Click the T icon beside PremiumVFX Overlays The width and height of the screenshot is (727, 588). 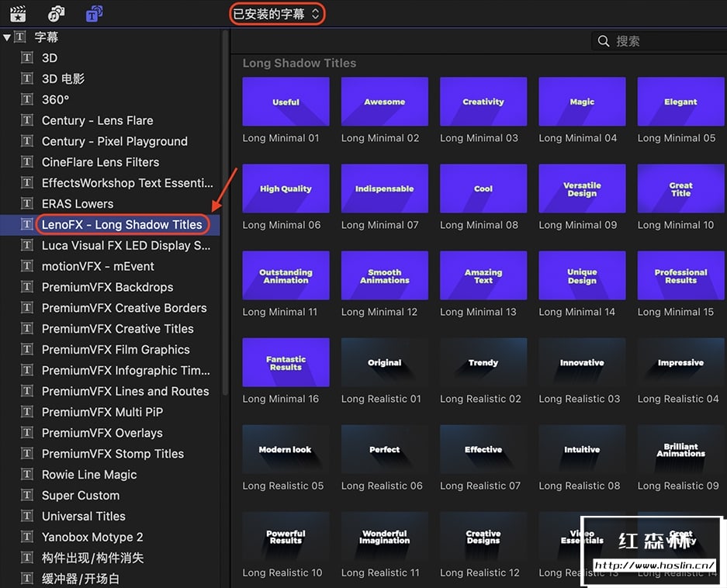tap(27, 433)
